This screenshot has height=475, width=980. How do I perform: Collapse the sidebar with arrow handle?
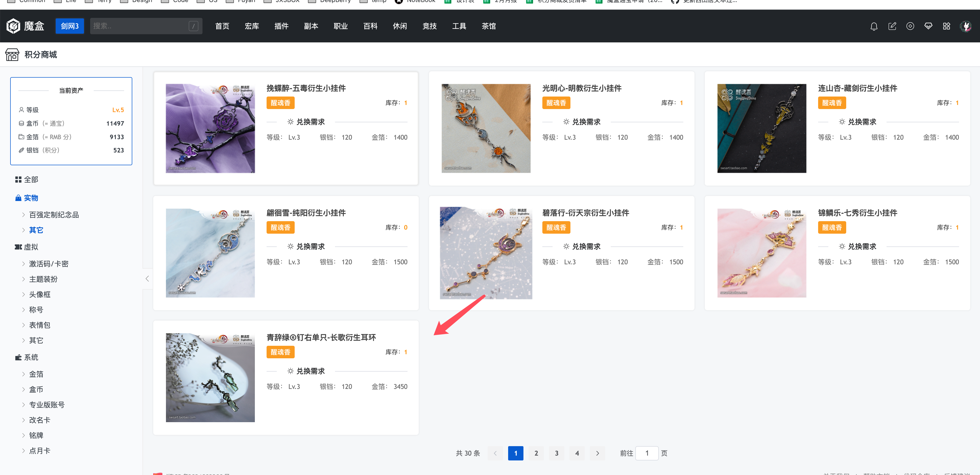147,279
